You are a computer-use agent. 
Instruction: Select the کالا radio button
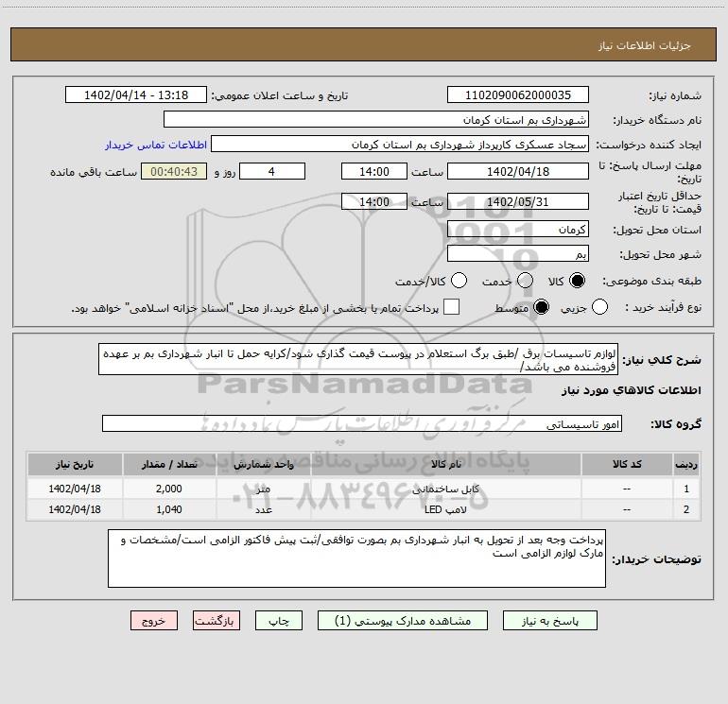pos(577,281)
